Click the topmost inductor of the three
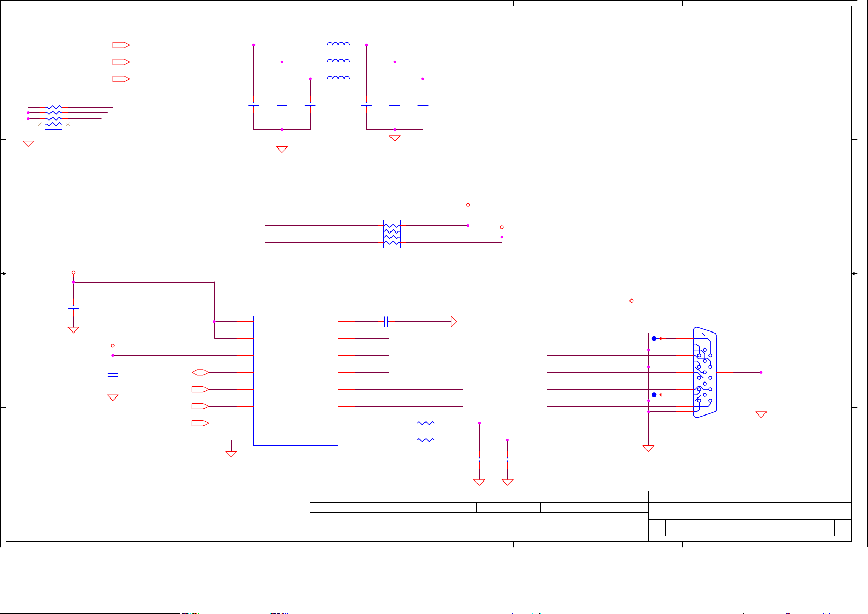Image resolution: width=868 pixels, height=614 pixels. (338, 44)
